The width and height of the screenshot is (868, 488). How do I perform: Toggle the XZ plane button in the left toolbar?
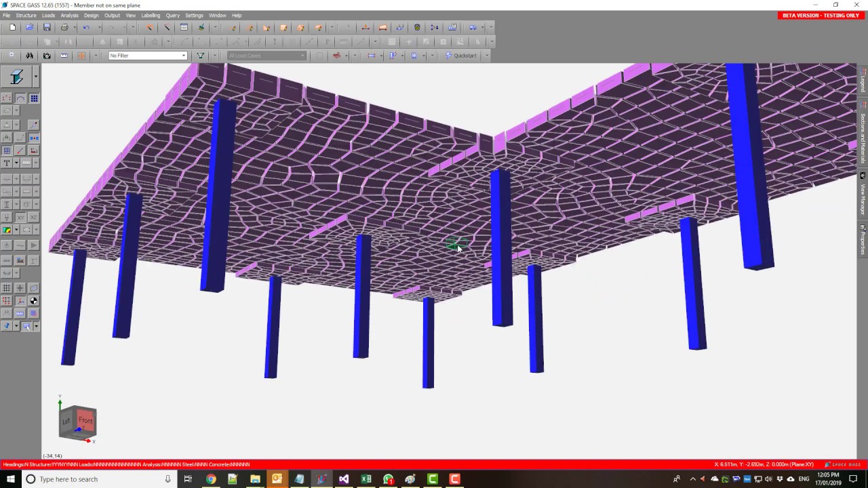coord(34,217)
